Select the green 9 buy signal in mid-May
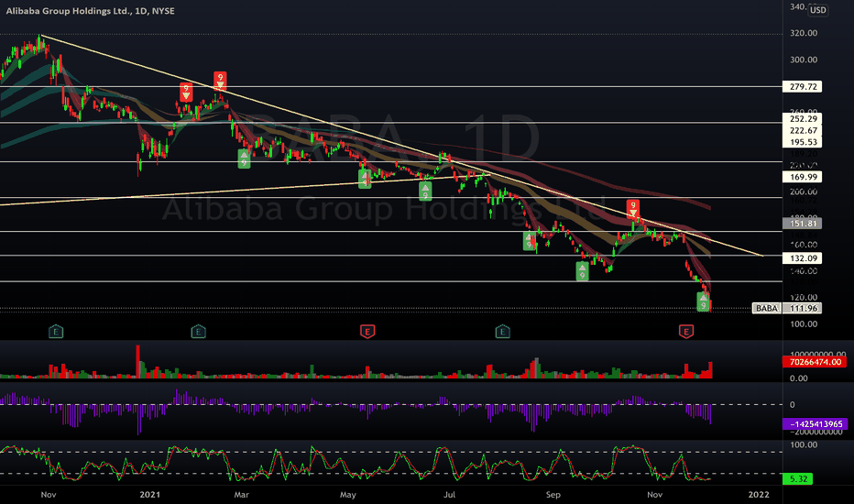The image size is (854, 504). coord(365,179)
